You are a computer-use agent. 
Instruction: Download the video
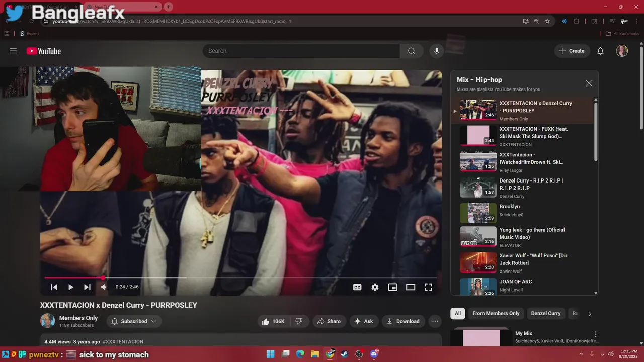click(404, 321)
